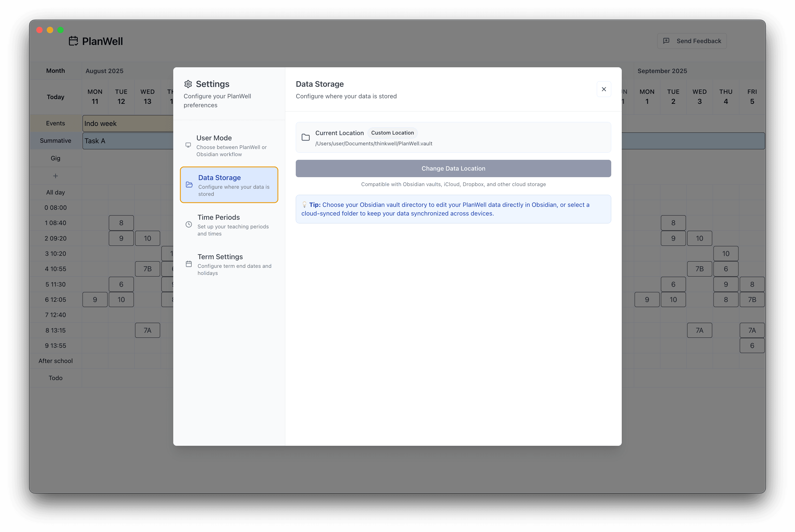795x532 pixels.
Task: Click the August 2025 month label
Action: [105, 71]
